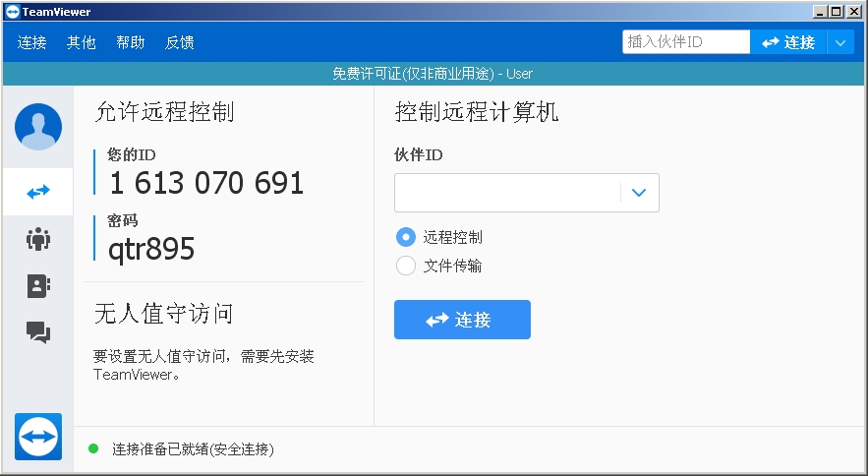Open the Chat bubble sidebar icon
The width and height of the screenshot is (868, 476).
click(37, 333)
